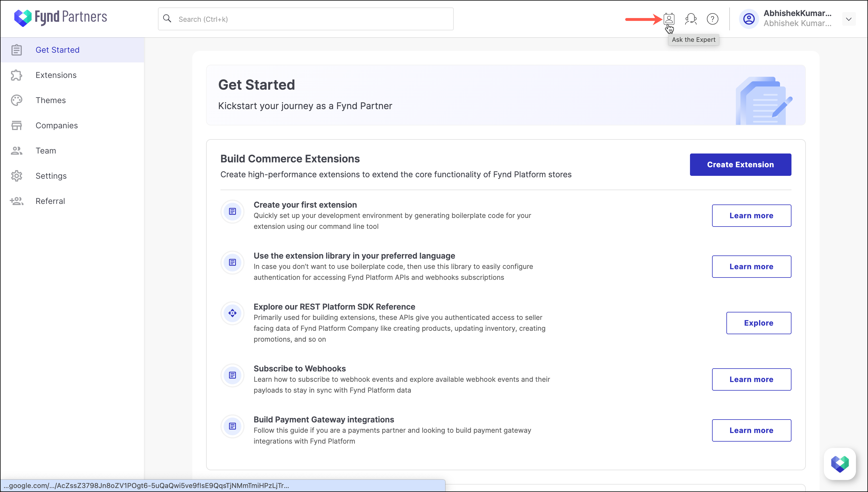Click the Get Started banner illustration
The image size is (868, 492).
coord(764,101)
